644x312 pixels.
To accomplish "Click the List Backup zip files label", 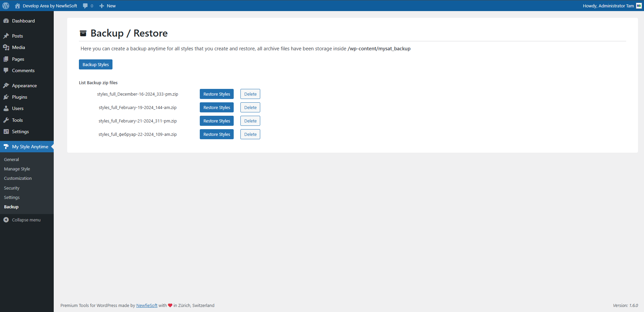I will 98,83.
